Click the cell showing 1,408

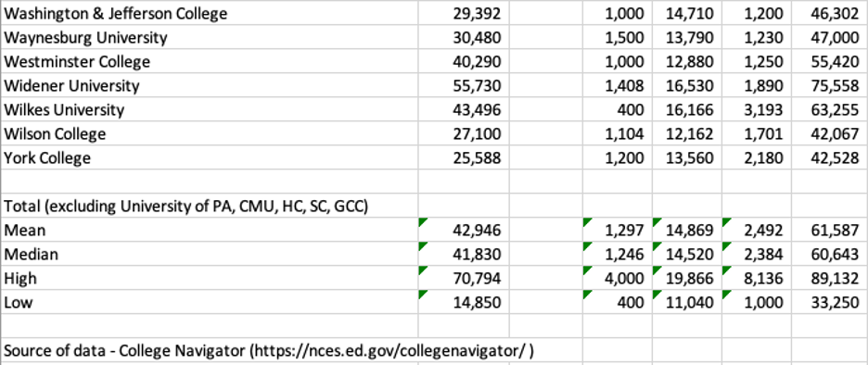618,86
